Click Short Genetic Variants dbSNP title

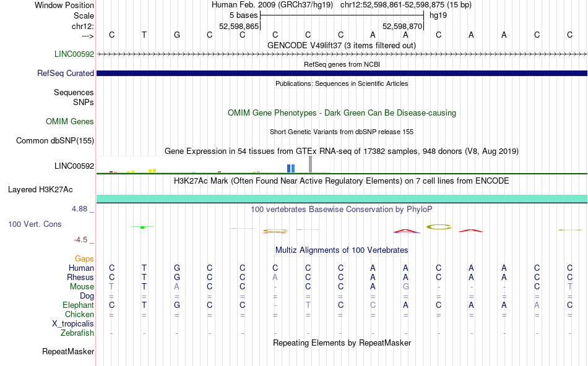pyautogui.click(x=342, y=132)
